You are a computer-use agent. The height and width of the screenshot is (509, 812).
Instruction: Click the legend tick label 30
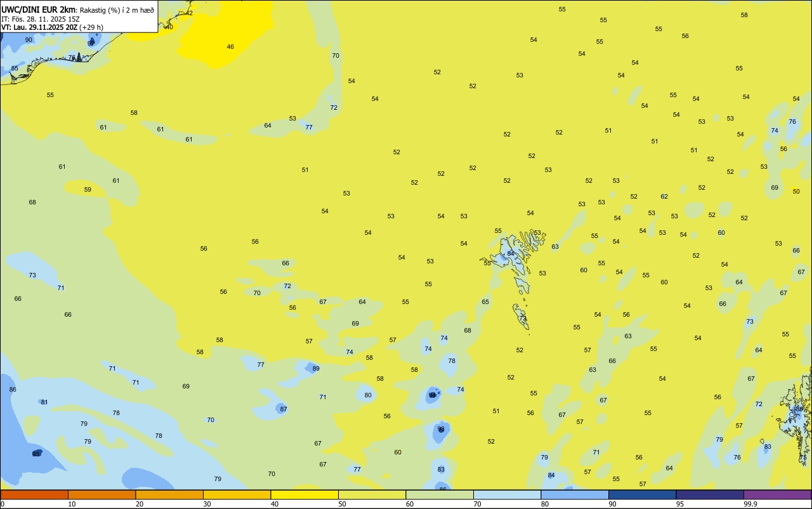[207, 504]
